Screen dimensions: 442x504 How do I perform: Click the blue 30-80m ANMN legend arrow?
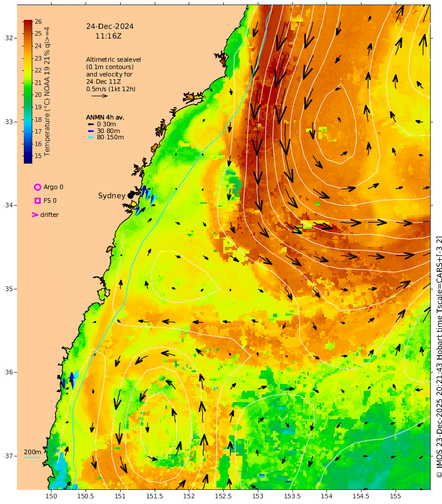click(91, 131)
